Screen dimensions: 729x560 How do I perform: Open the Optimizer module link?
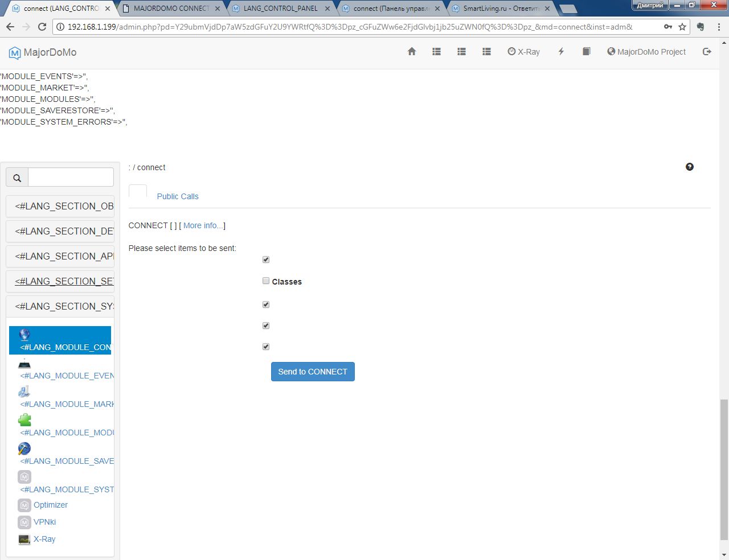(51, 505)
